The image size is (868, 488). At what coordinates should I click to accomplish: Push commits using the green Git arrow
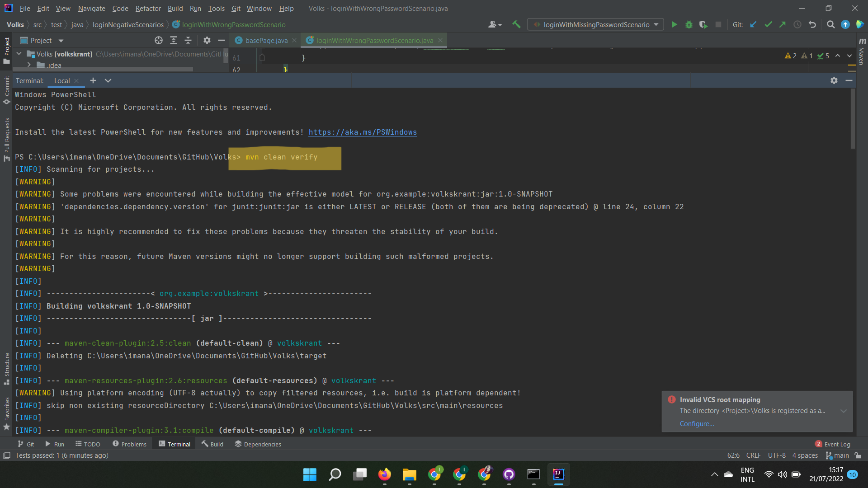click(783, 24)
